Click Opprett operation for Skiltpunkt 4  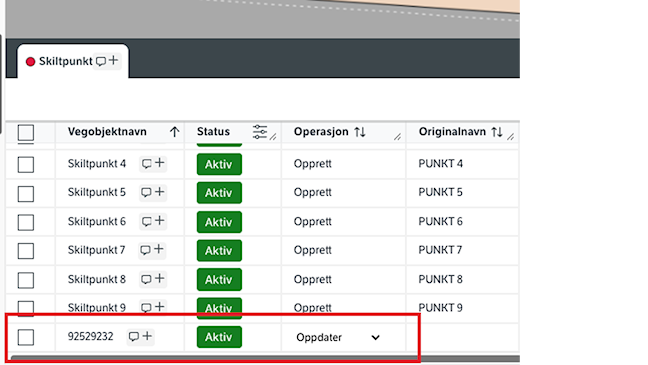pyautogui.click(x=312, y=164)
